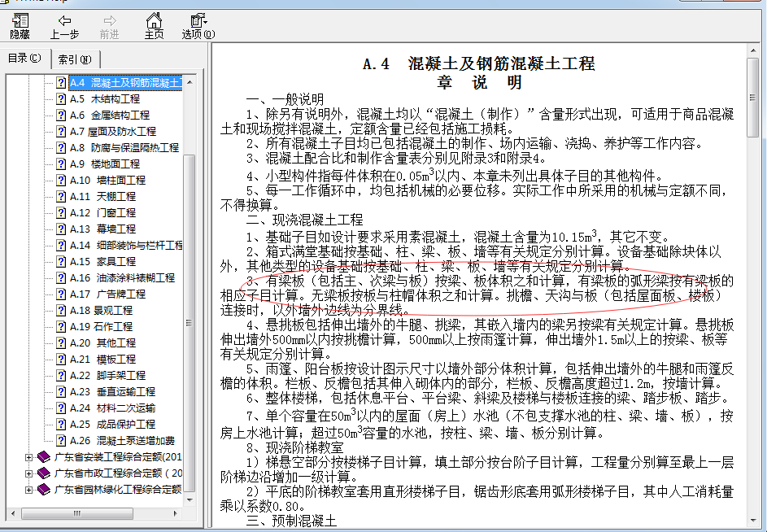Click the page icon beside A.13 幕墙工程
Screen dimensions: 767x532
[61, 229]
